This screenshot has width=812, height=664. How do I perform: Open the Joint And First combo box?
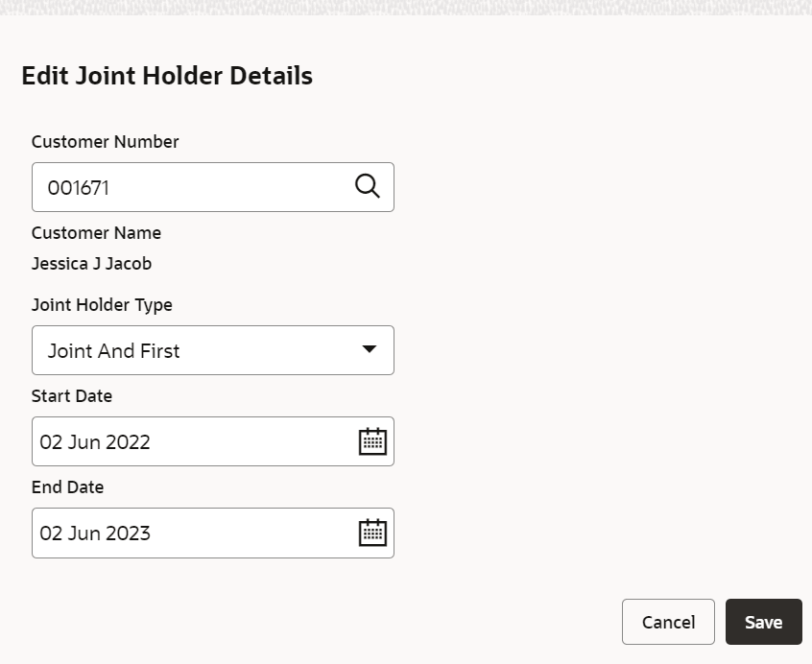coord(213,350)
